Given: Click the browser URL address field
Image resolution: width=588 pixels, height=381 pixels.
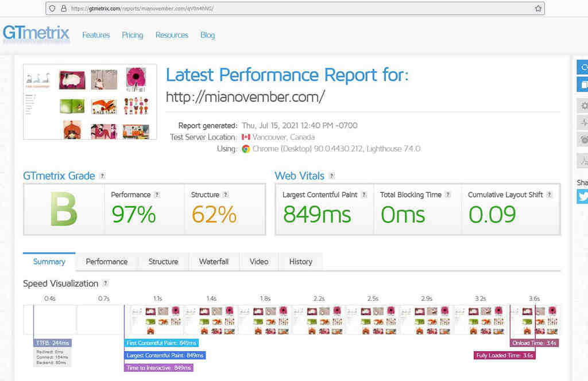Looking at the screenshot, I should tap(295, 8).
